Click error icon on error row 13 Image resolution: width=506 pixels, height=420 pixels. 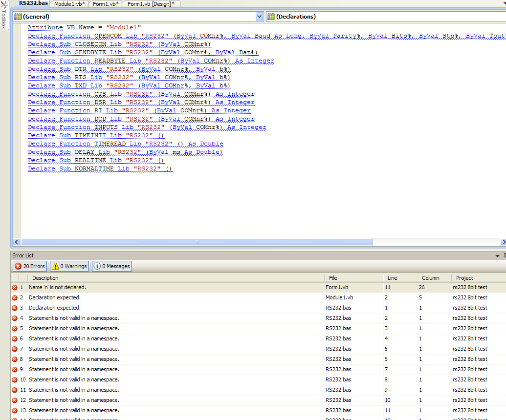pyautogui.click(x=15, y=411)
